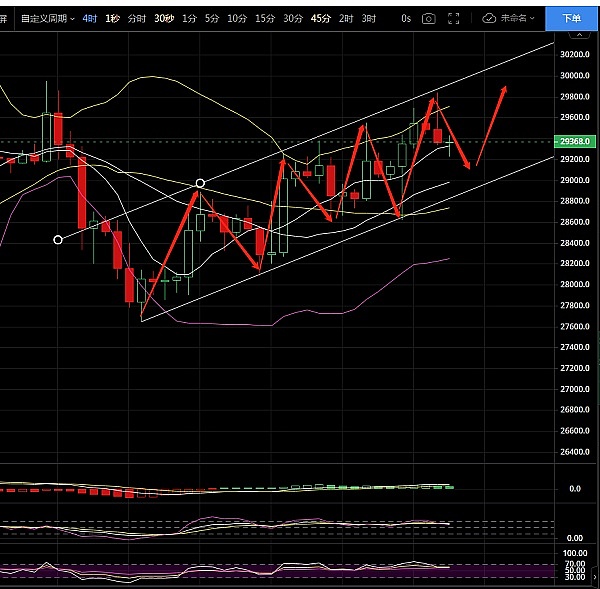
Task: Select the 分时 chart mode
Action: pos(137,18)
